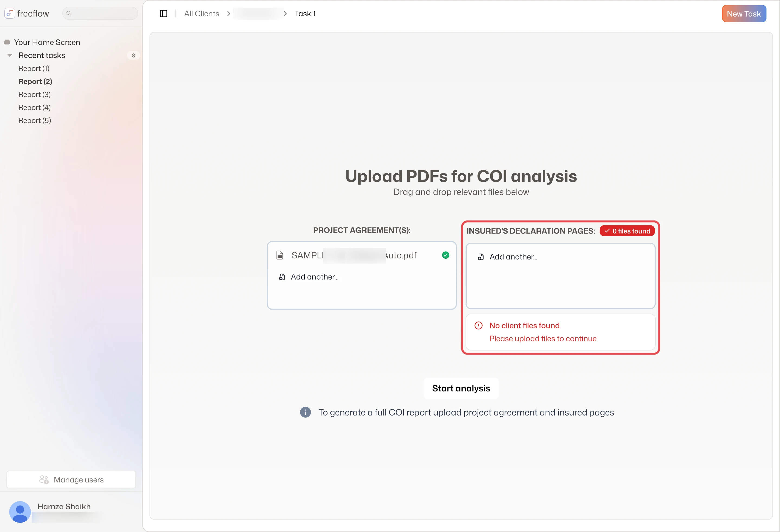
Task: Click the blurred client name breadcrumb
Action: point(258,14)
